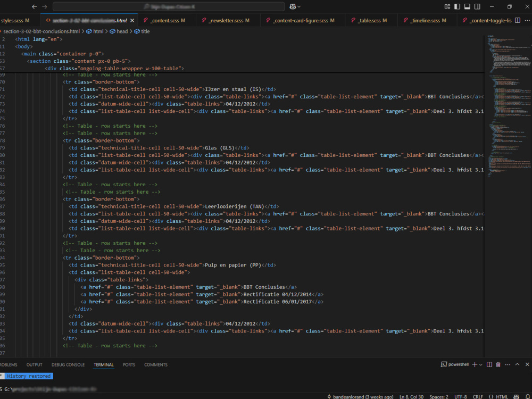
Task: Open the PORTS panel tab
Action: (129, 365)
